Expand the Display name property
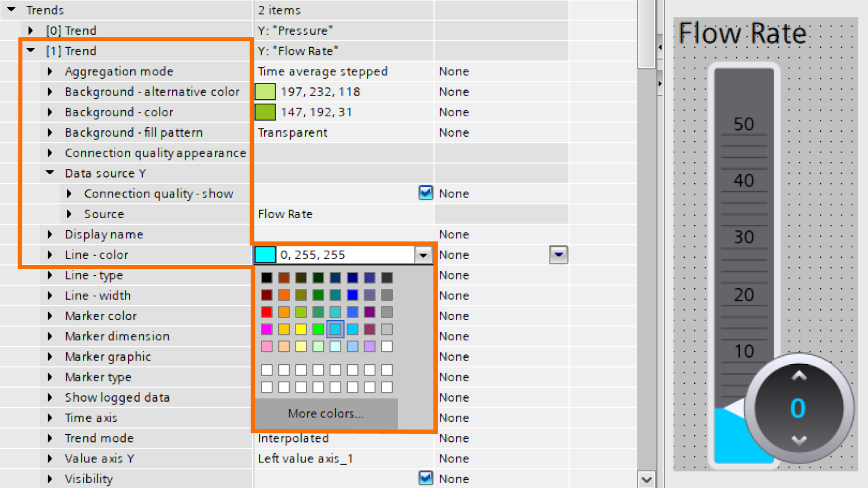Screen dimensions: 868x488 click(x=50, y=234)
